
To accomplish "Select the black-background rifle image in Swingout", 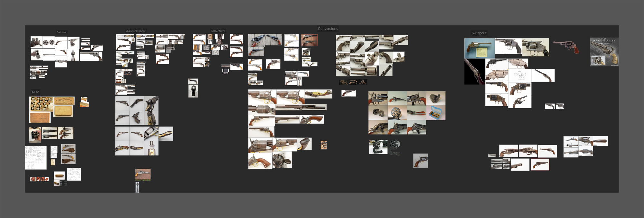I will point(474,71).
